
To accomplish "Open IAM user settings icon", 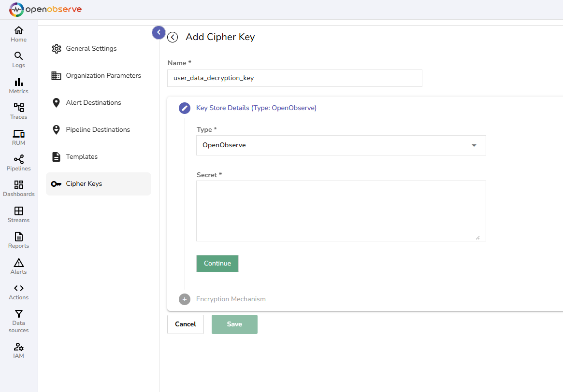I will tap(18, 347).
